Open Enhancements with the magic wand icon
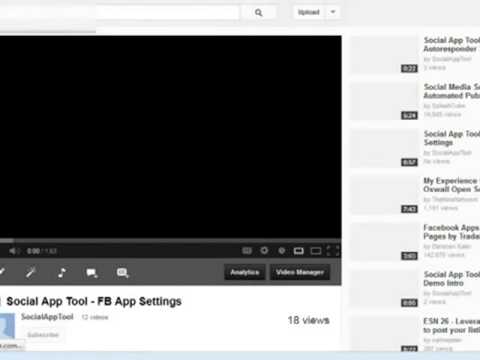This screenshot has height=360, width=480. 31,272
